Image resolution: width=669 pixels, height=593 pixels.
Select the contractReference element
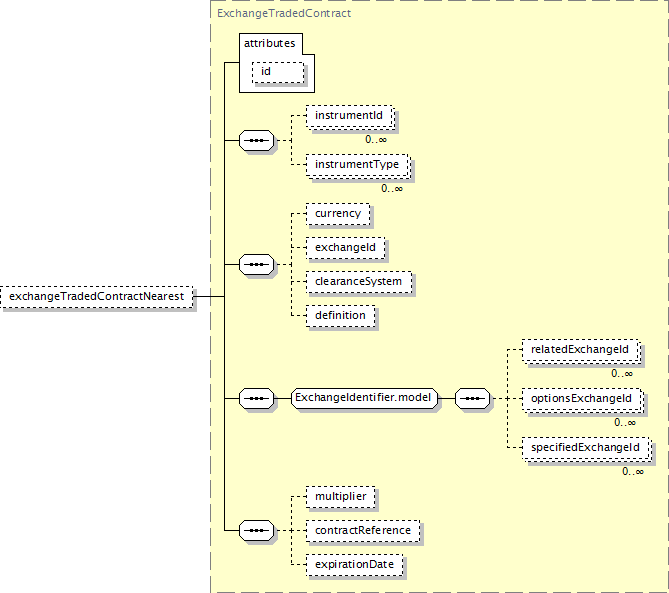point(363,530)
